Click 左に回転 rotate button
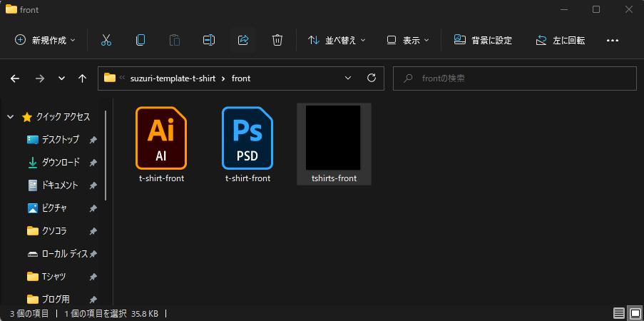This screenshot has width=644, height=321. point(561,41)
